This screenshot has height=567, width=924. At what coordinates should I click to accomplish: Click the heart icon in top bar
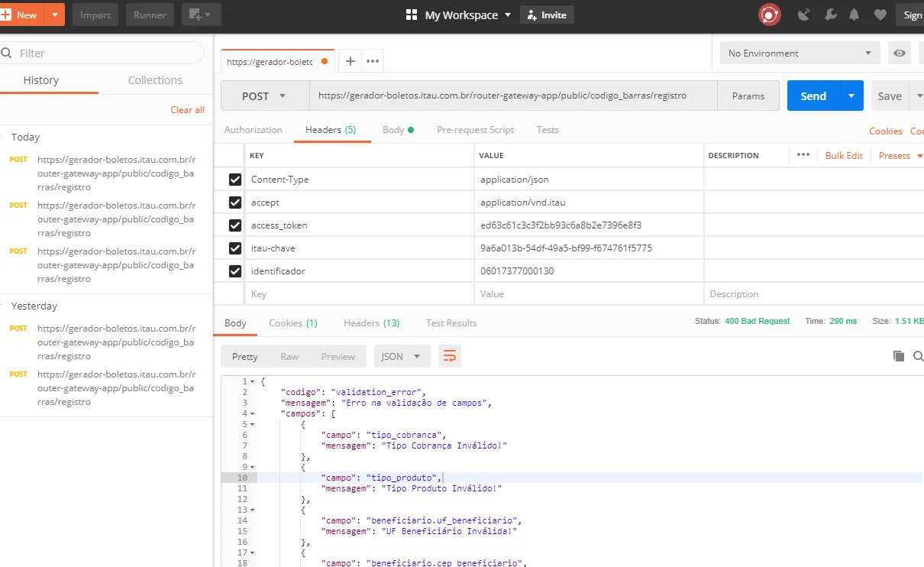[880, 15]
